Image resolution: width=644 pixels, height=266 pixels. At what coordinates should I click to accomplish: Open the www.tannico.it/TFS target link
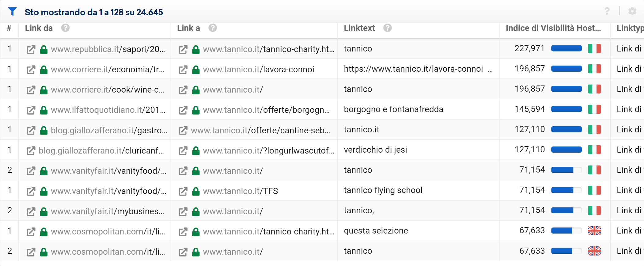(x=241, y=191)
